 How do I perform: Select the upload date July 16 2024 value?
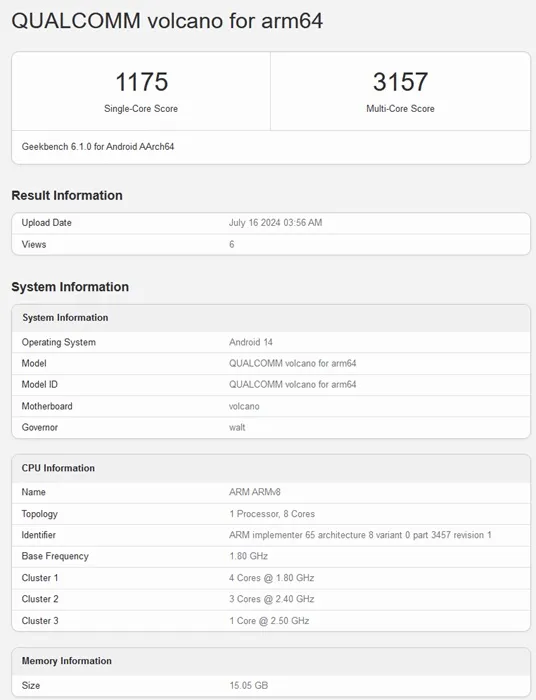275,223
